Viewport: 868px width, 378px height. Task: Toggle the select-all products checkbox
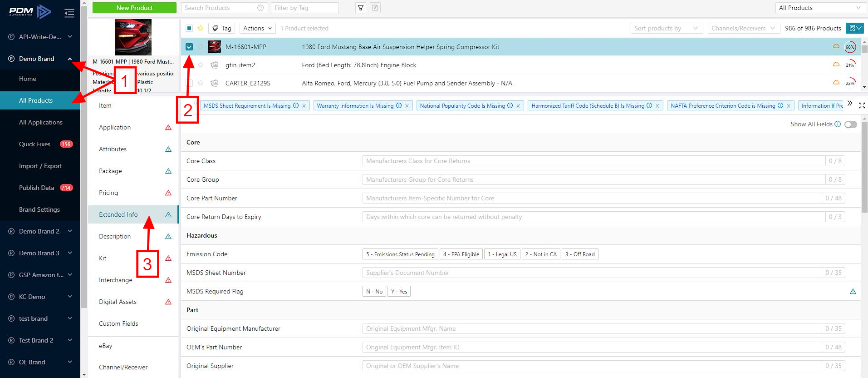pyautogui.click(x=189, y=28)
